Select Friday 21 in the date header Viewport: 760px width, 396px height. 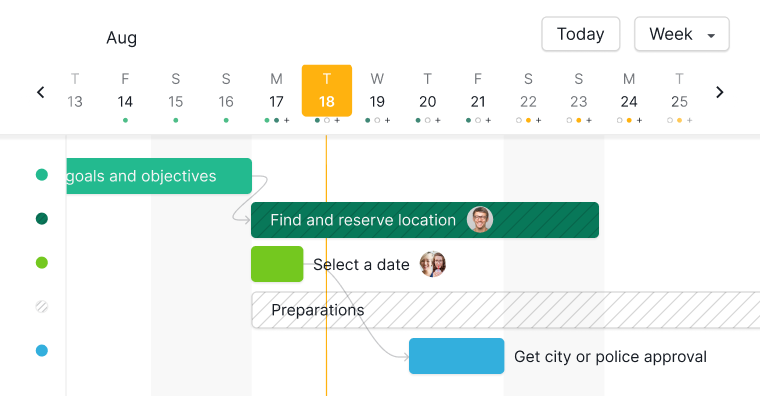[x=478, y=91]
